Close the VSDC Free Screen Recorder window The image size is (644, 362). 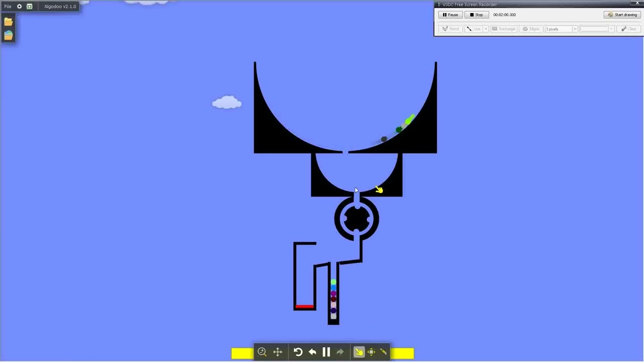[638, 4]
